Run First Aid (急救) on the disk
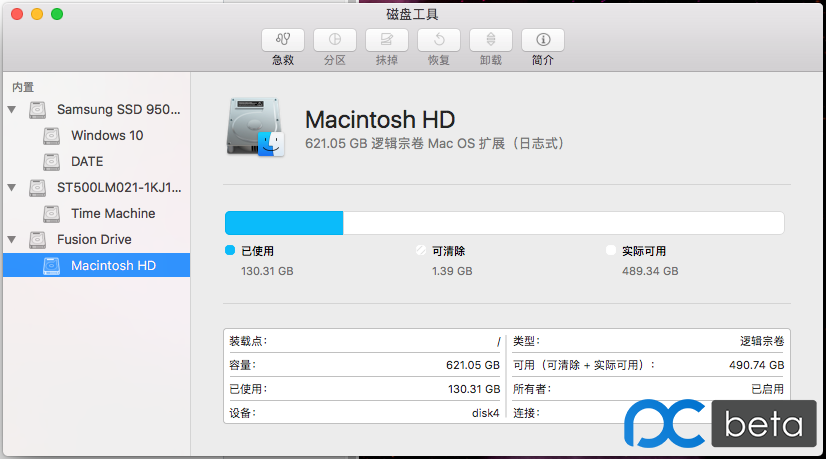The image size is (826, 459). coord(283,40)
